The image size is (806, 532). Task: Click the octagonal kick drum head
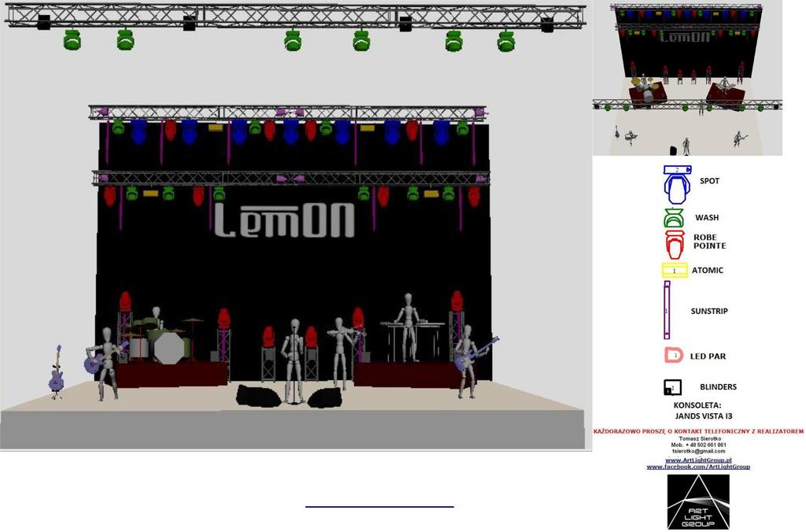(168, 349)
